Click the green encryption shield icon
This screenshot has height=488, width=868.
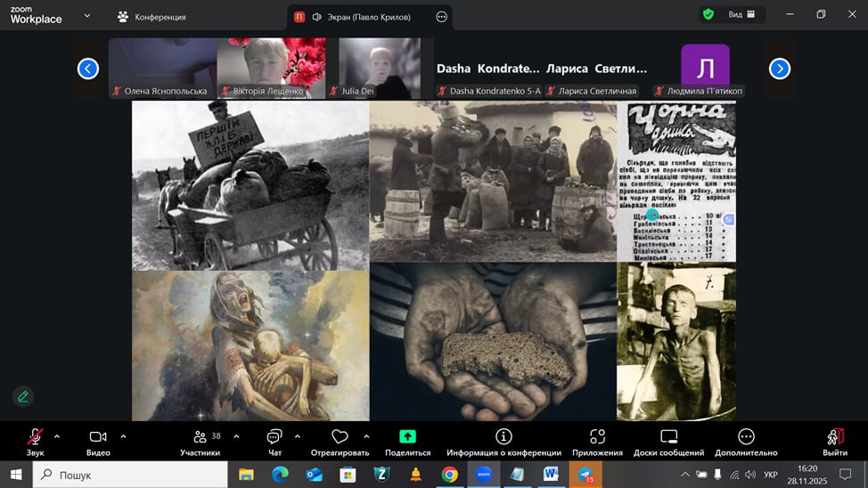(x=708, y=15)
